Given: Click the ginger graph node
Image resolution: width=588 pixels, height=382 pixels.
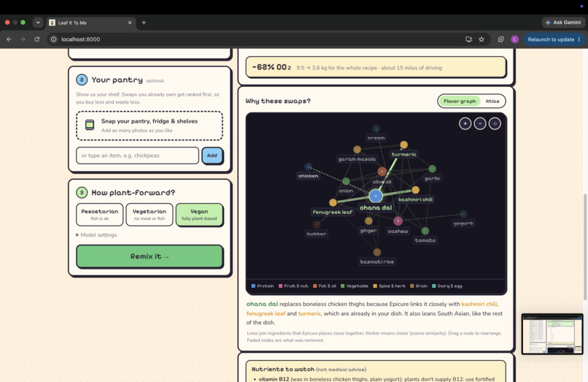Looking at the screenshot, I should 368,221.
